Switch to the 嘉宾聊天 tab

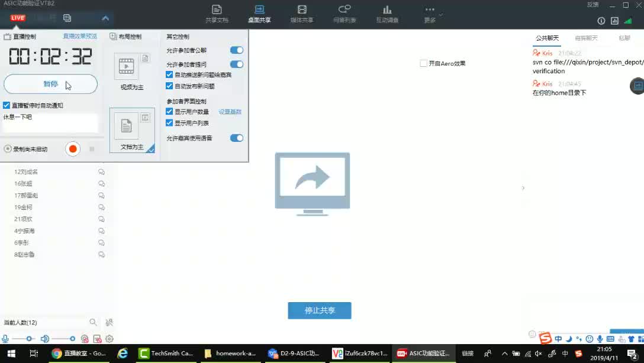point(586,38)
